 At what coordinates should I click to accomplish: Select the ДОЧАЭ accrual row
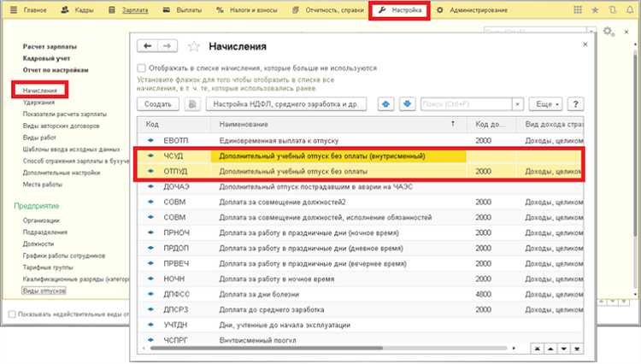coord(361,186)
